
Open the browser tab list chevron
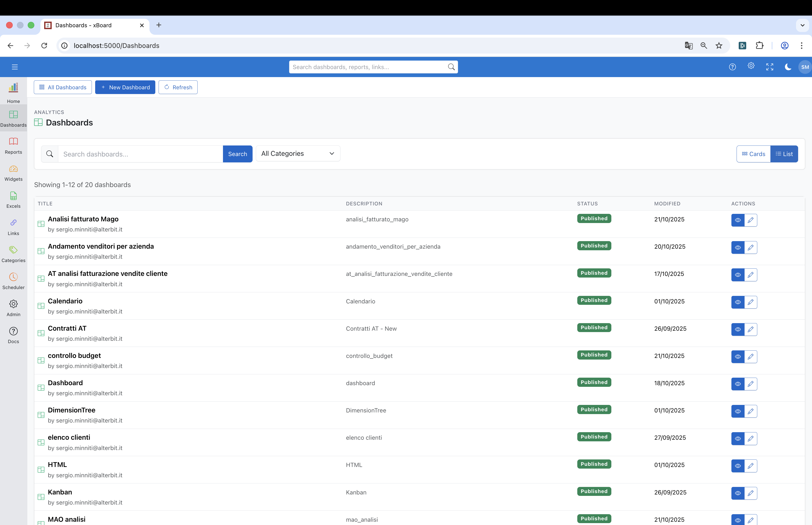[802, 25]
